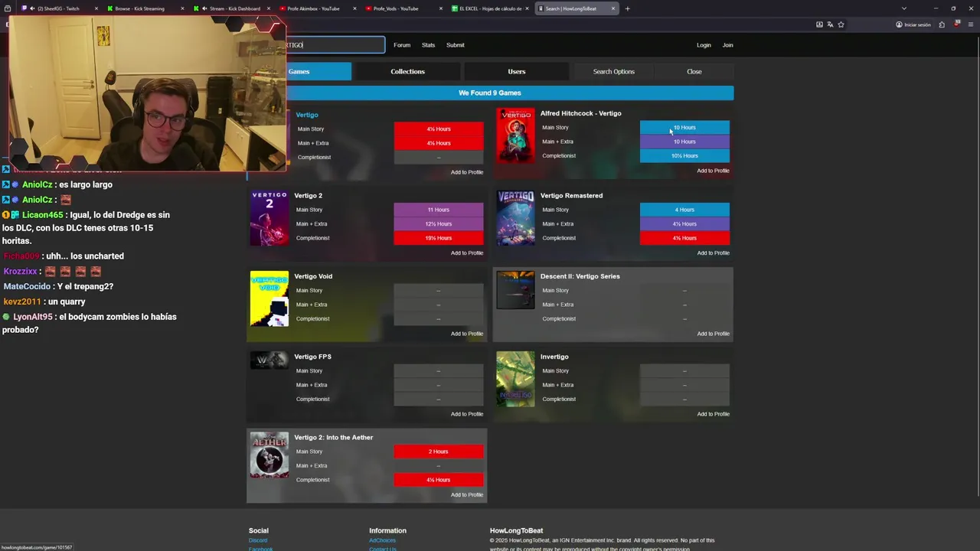
Task: Open the Vertigo FPS title link
Action: (312, 357)
